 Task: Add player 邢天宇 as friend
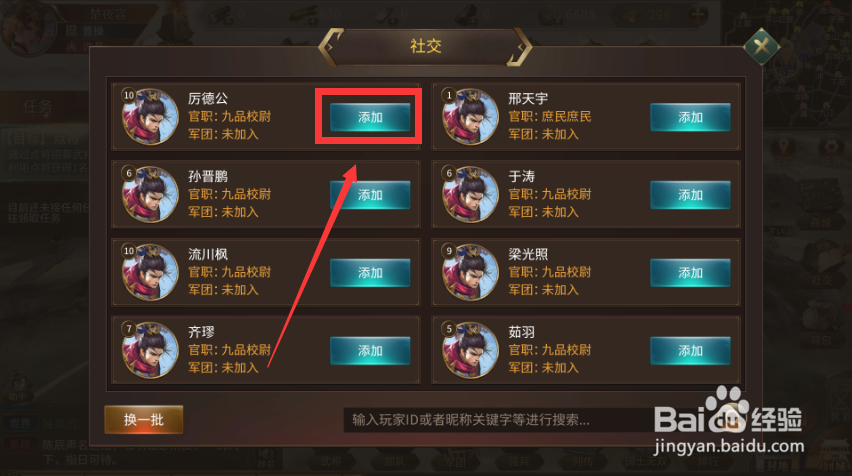coord(690,117)
